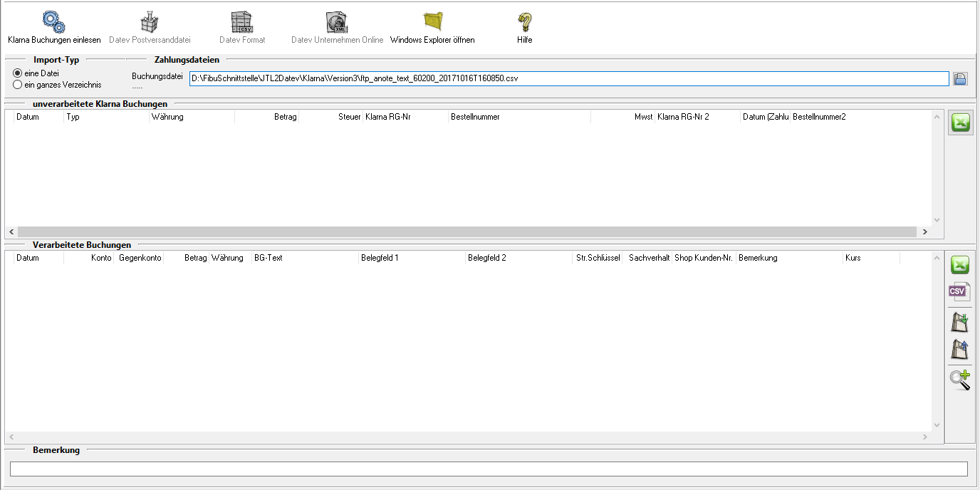Viewport: 980px width, 490px height.
Task: Browse for Buchungsdatei with the disk icon
Action: (x=960, y=79)
